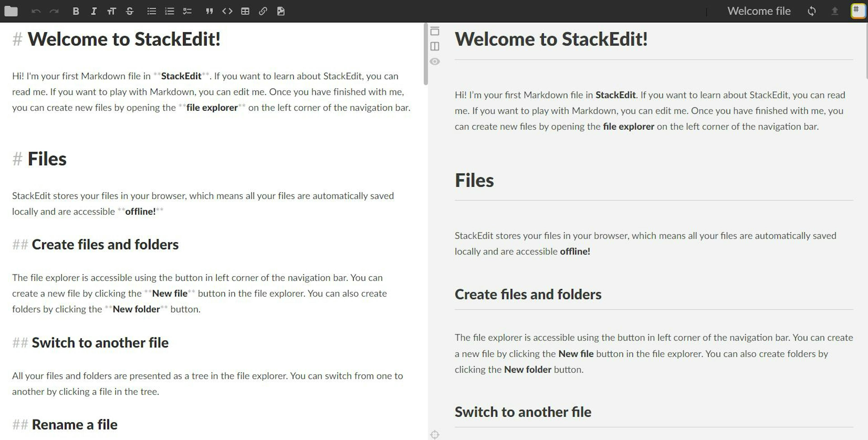Viewport: 868px width, 440px height.
Task: Click "Rename a file" heading in editor
Action: (x=74, y=424)
